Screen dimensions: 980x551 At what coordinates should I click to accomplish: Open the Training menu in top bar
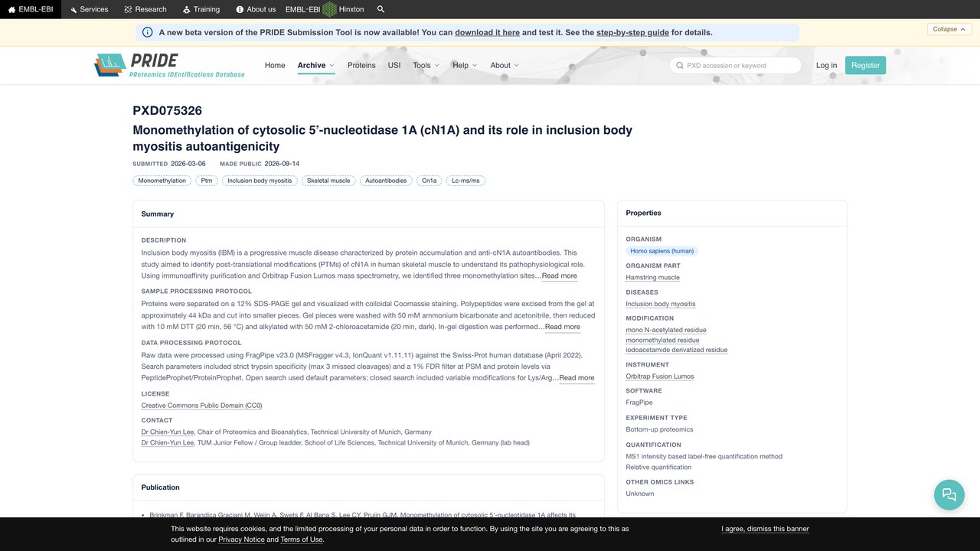pos(201,9)
